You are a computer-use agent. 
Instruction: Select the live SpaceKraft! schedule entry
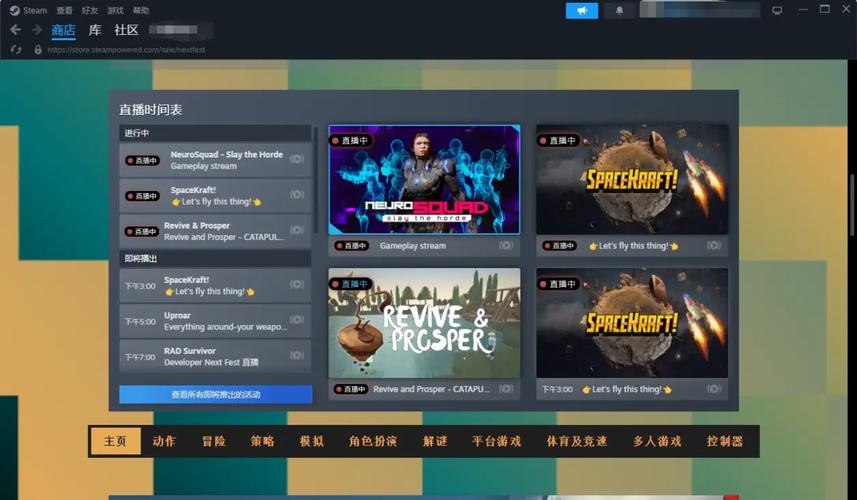215,196
